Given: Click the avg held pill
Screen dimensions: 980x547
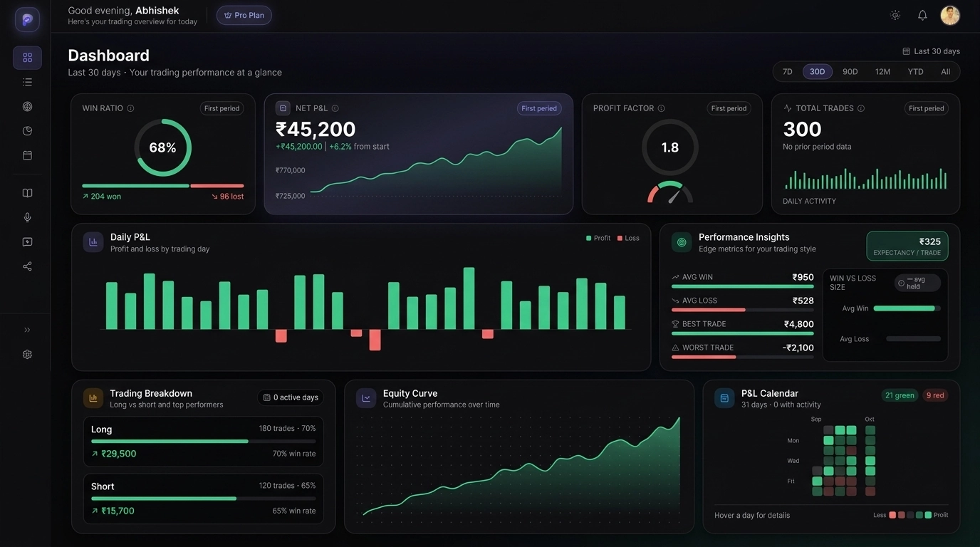Looking at the screenshot, I should pyautogui.click(x=917, y=283).
